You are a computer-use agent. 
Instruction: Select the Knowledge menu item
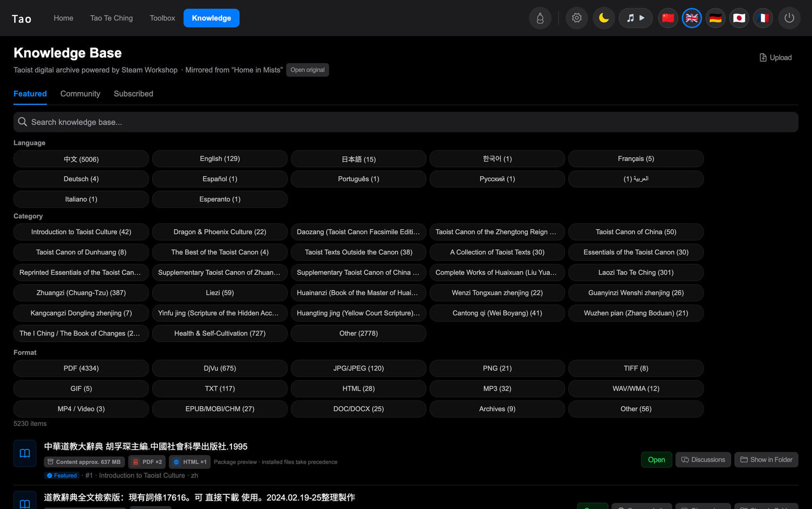pyautogui.click(x=212, y=18)
